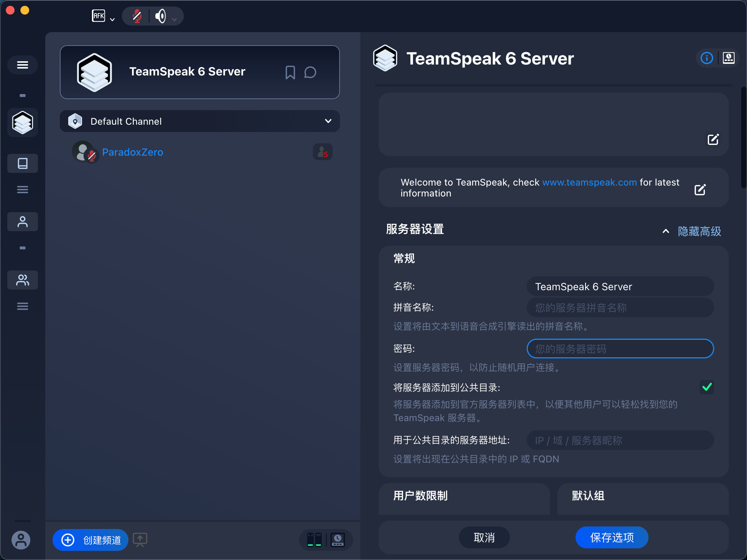This screenshot has width=747, height=560.
Task: Focus the 密码 server password field
Action: tap(620, 349)
